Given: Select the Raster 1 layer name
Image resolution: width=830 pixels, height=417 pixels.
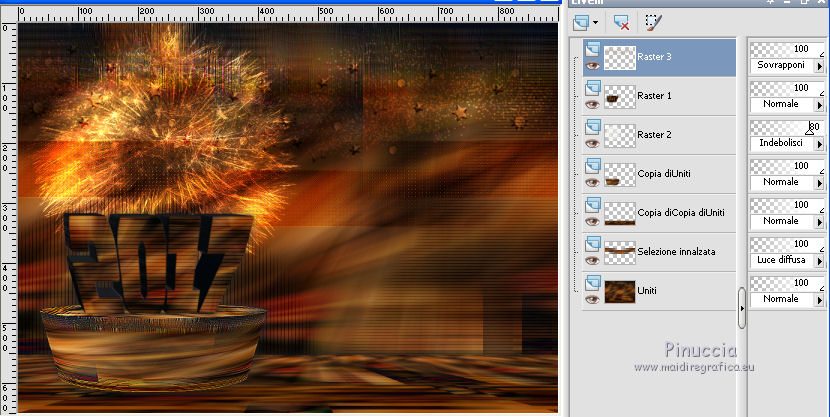Looking at the screenshot, I should tap(654, 96).
